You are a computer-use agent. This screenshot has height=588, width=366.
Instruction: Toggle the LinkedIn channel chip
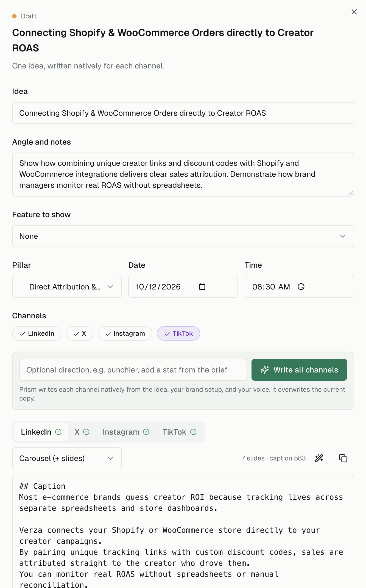(37, 333)
